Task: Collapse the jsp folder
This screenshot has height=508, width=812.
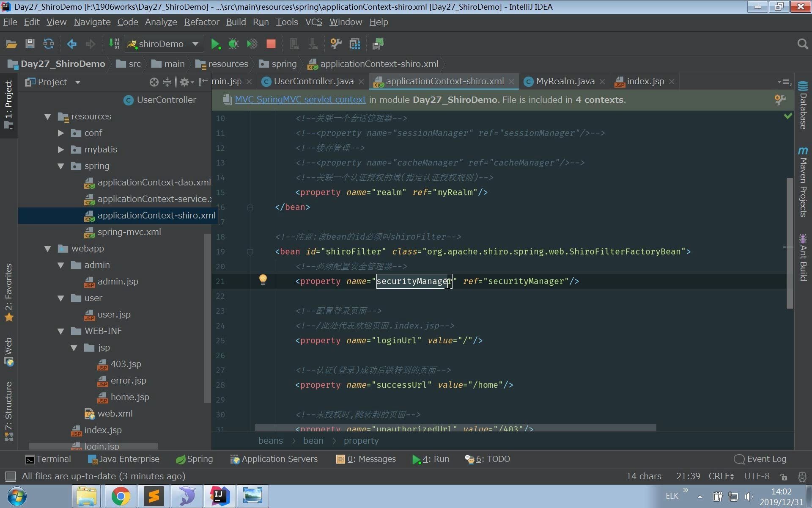Action: tap(74, 348)
